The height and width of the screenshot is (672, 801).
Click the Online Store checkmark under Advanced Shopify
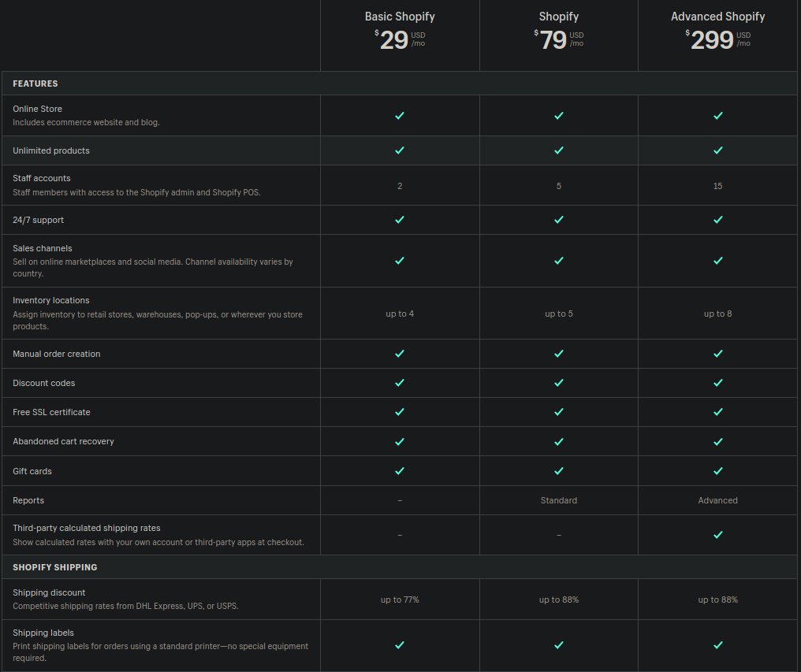(x=717, y=116)
